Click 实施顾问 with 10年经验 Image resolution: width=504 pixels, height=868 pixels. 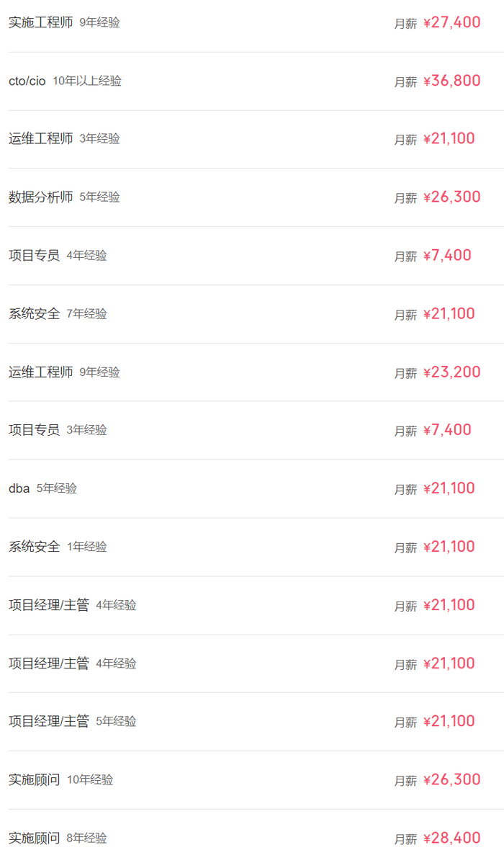point(35,779)
